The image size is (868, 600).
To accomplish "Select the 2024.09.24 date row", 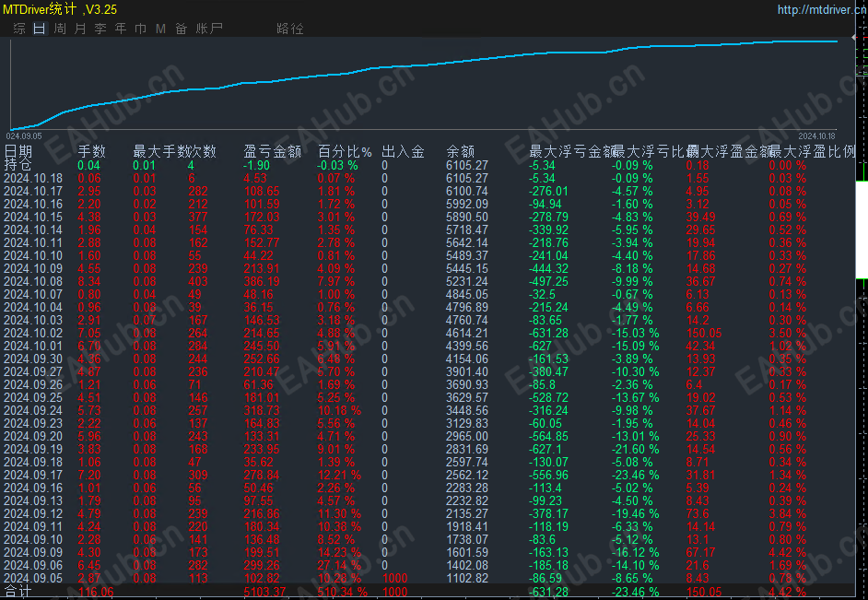I will (x=33, y=411).
